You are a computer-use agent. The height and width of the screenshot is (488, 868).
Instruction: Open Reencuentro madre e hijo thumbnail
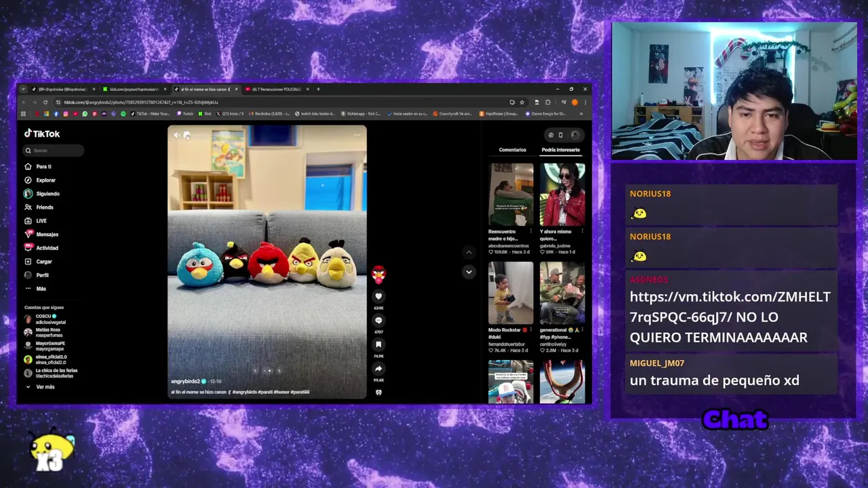(511, 195)
